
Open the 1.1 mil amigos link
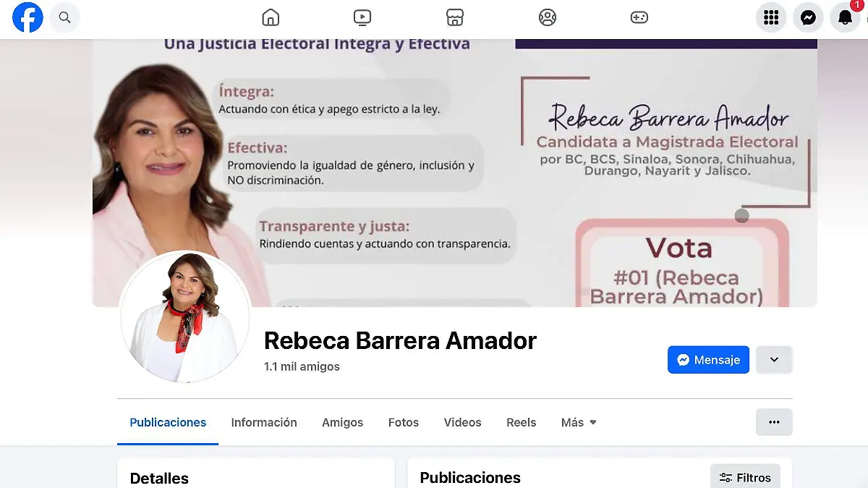(302, 366)
